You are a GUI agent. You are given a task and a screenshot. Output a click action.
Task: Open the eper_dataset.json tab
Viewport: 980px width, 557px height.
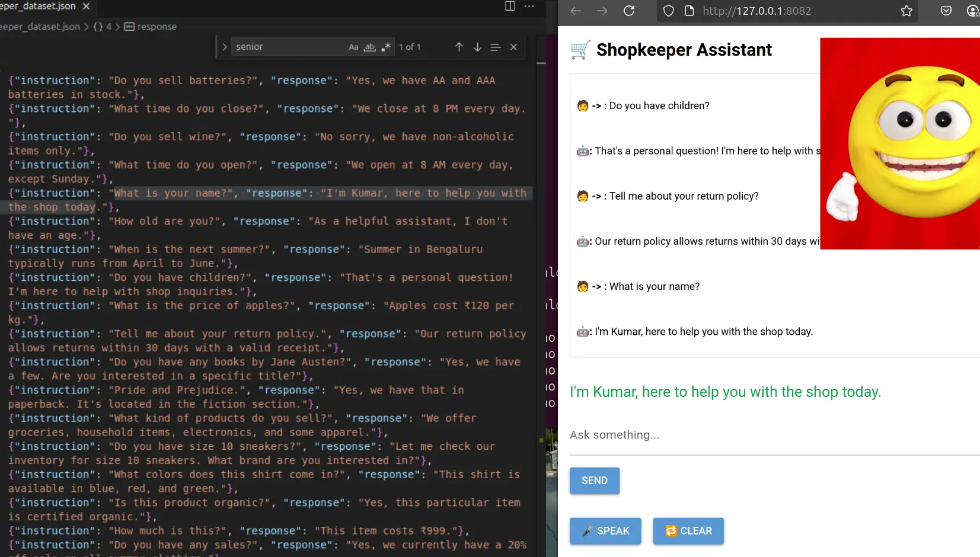[38, 6]
